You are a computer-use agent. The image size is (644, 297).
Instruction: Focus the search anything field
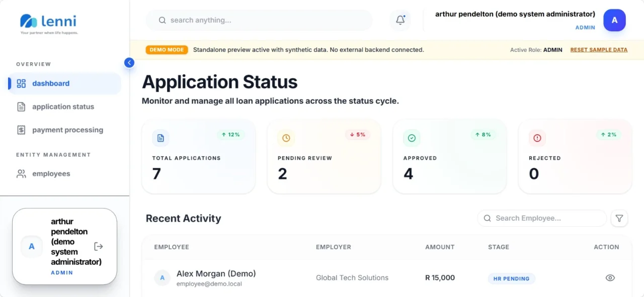pyautogui.click(x=259, y=20)
